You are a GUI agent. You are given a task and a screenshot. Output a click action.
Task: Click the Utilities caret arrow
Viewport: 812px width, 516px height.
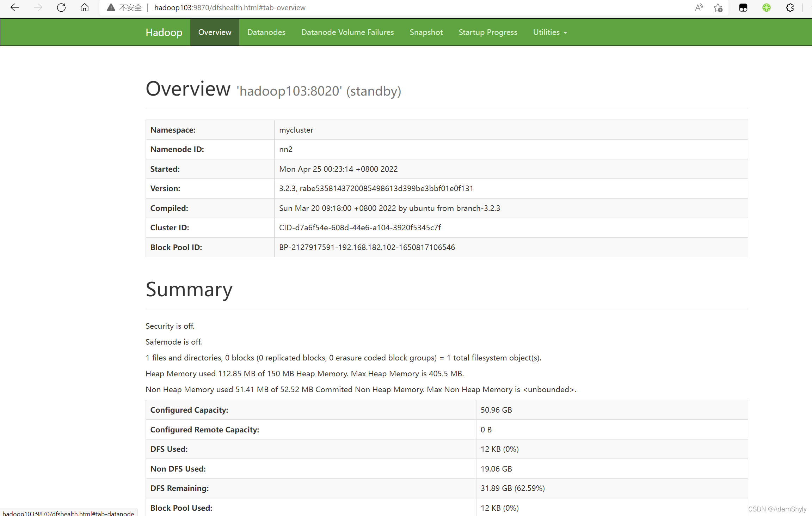pos(565,32)
